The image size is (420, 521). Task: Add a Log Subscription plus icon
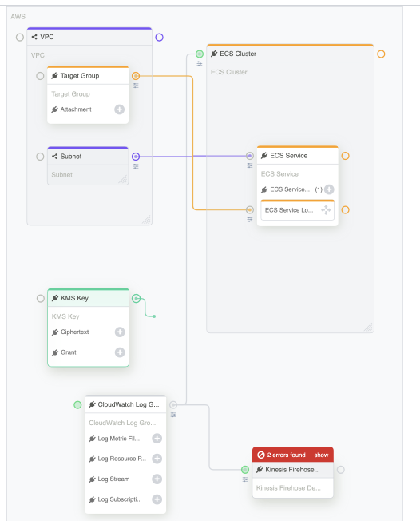click(x=157, y=499)
